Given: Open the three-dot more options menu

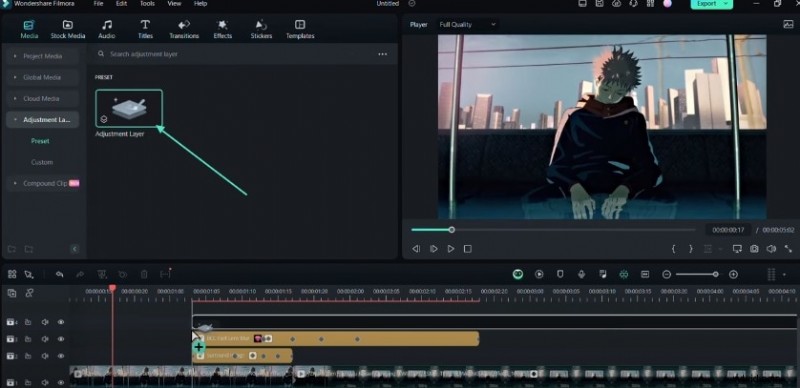Looking at the screenshot, I should pos(383,54).
